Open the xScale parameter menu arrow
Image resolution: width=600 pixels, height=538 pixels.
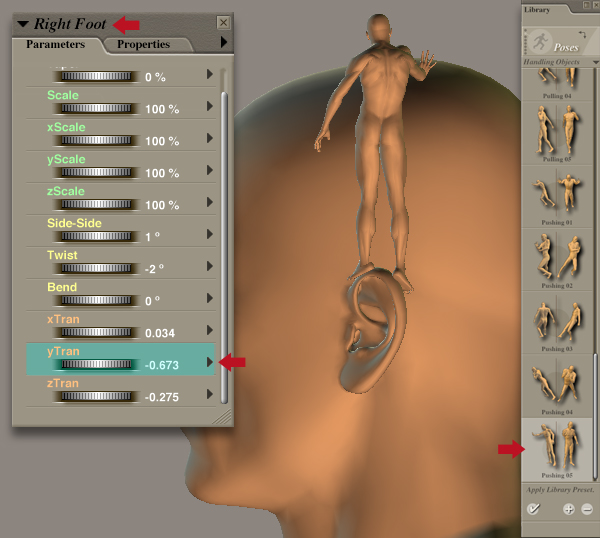click(210, 138)
